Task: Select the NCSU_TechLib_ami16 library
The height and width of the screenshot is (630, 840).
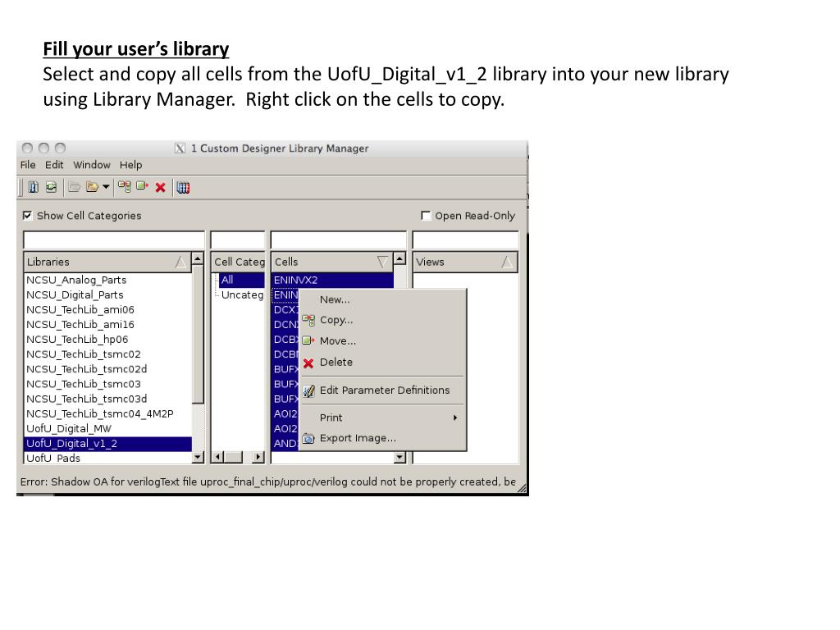Action: (108, 325)
